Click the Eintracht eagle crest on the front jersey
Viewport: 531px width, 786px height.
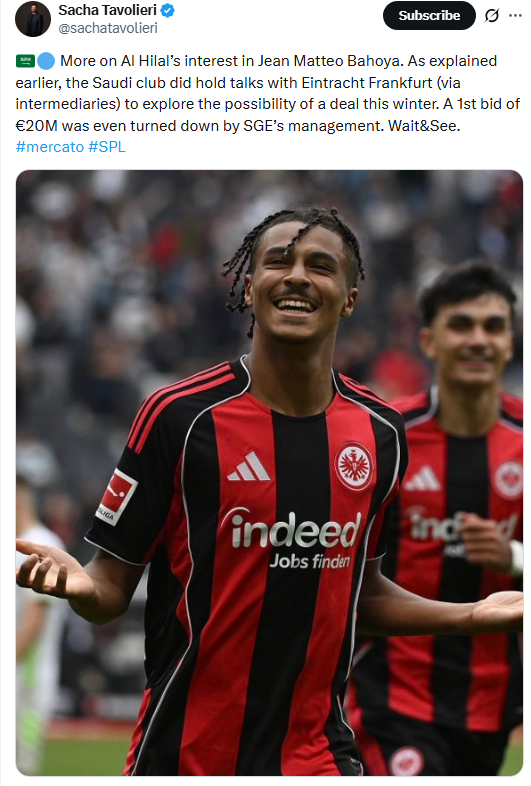(x=354, y=466)
